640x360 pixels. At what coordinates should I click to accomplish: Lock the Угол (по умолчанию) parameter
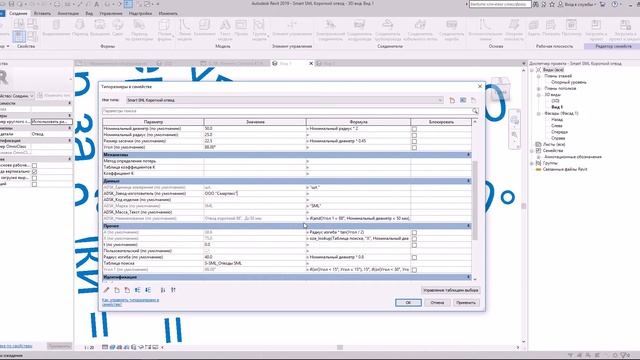414,147
